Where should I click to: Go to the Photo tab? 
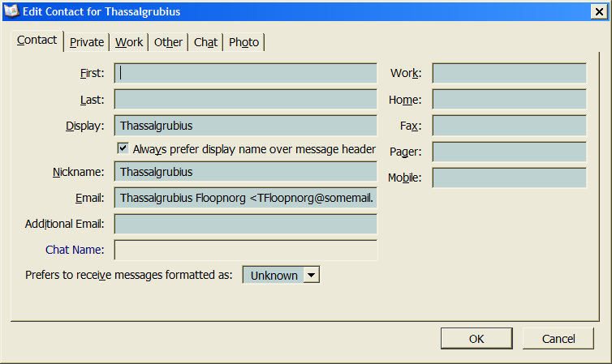tap(244, 42)
